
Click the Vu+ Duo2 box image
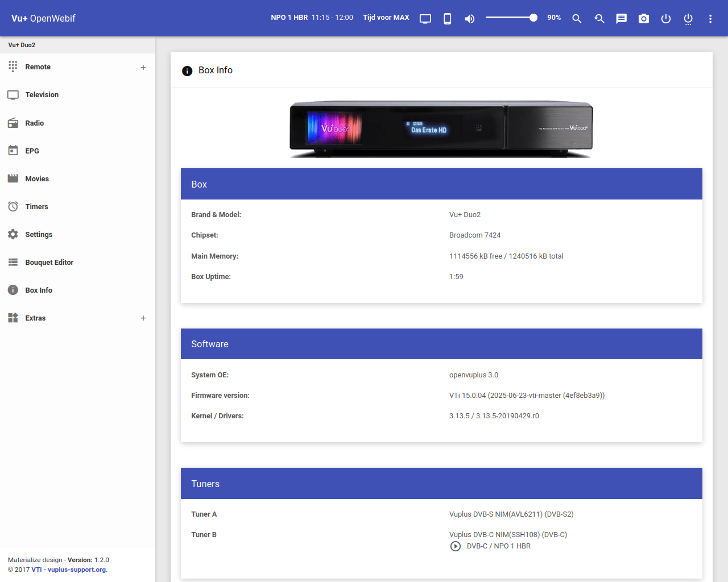click(x=441, y=129)
